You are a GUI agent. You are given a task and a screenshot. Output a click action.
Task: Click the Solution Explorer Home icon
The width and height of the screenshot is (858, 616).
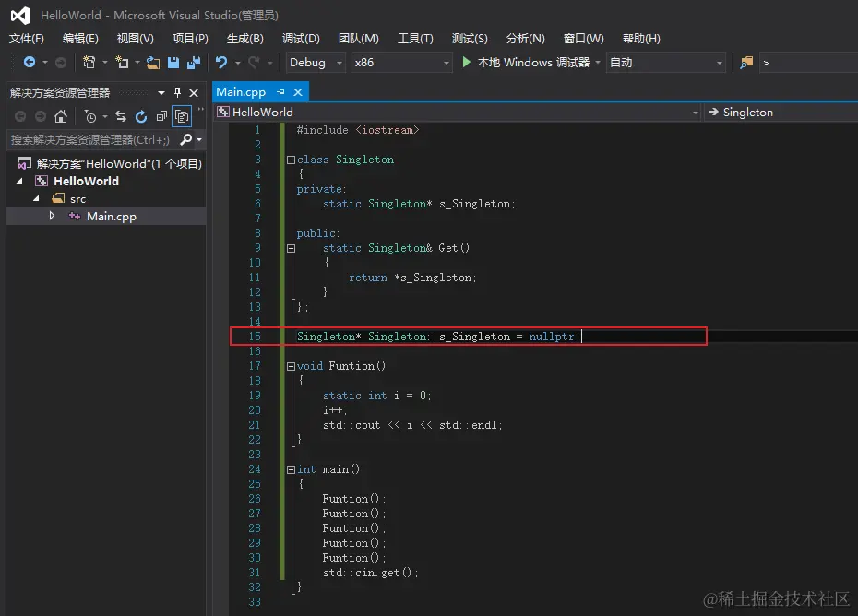[x=61, y=116]
